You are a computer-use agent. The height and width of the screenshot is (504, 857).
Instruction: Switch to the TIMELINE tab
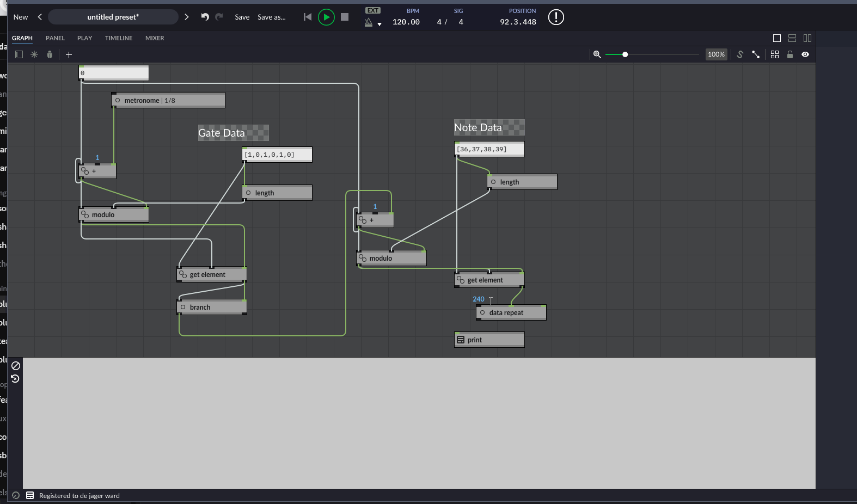(x=119, y=38)
